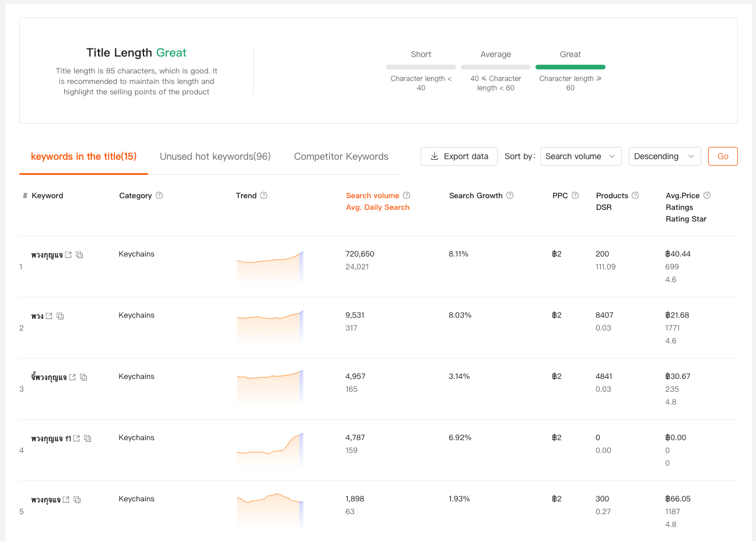The height and width of the screenshot is (541, 756).
Task: Click the Export data button
Action: coord(459,156)
